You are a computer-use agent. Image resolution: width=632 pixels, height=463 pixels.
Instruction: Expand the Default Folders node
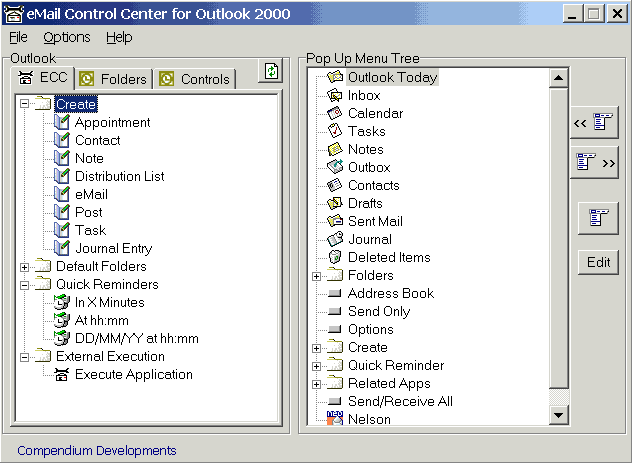click(25, 267)
